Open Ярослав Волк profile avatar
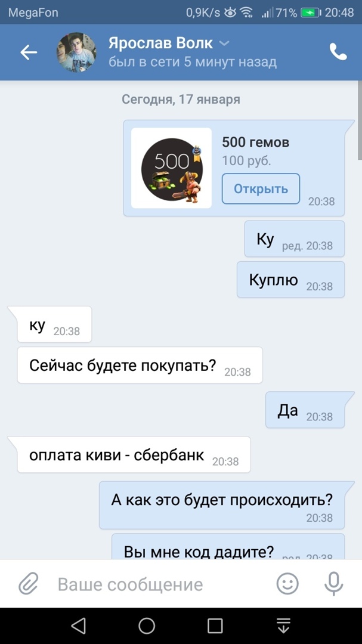The height and width of the screenshot is (644, 362). click(76, 52)
